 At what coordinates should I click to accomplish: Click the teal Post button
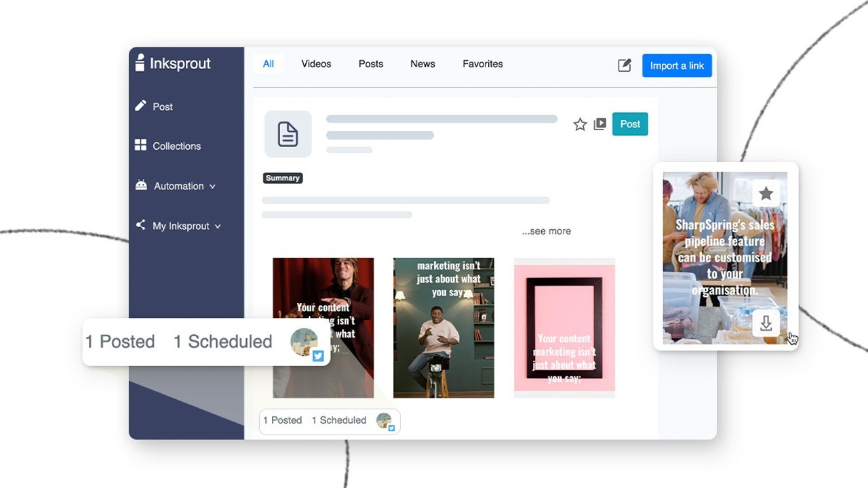click(630, 124)
